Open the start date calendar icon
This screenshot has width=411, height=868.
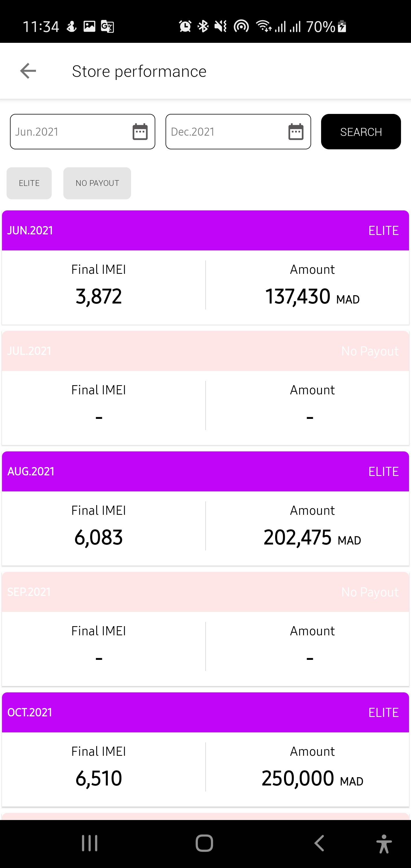click(x=140, y=132)
